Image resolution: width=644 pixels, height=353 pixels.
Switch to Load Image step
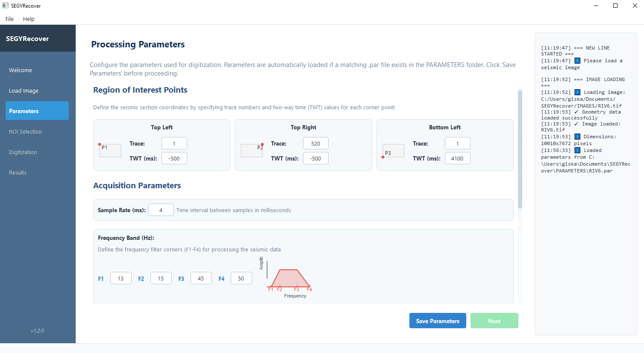click(37, 90)
